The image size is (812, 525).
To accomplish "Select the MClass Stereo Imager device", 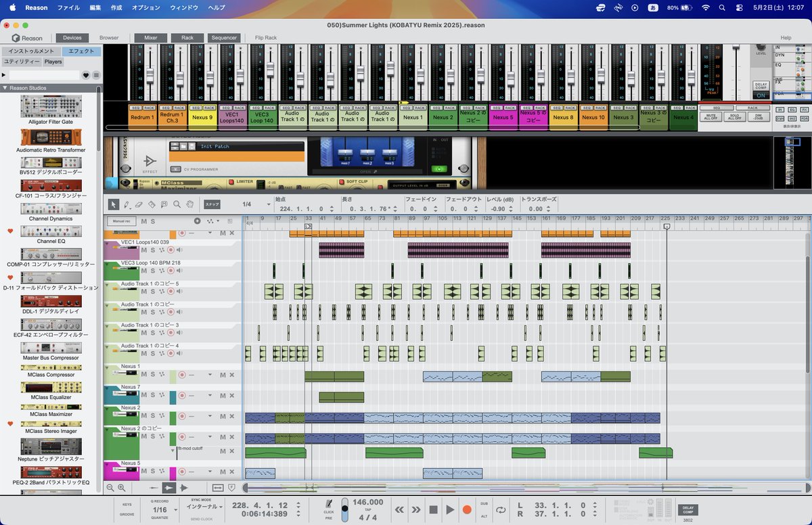I will [51, 428].
